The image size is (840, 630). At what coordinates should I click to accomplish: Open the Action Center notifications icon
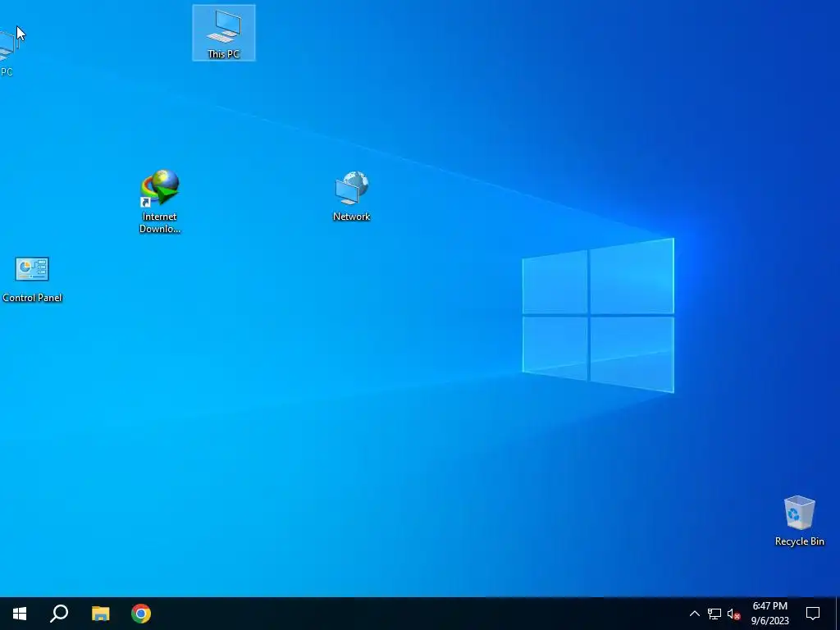coord(813,614)
